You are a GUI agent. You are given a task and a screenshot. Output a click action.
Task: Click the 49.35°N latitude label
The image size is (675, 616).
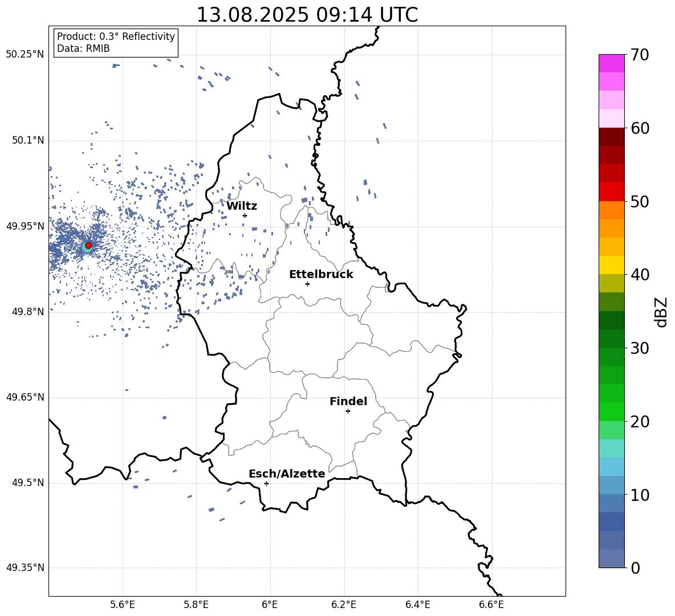pos(25,568)
